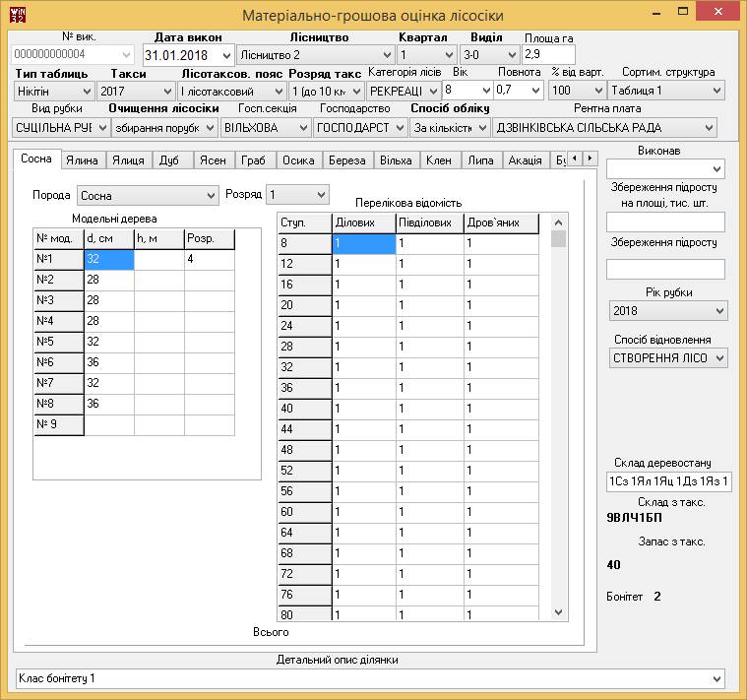Click the empty d, см cell of № 9
This screenshot has height=700, width=747.
tap(109, 424)
